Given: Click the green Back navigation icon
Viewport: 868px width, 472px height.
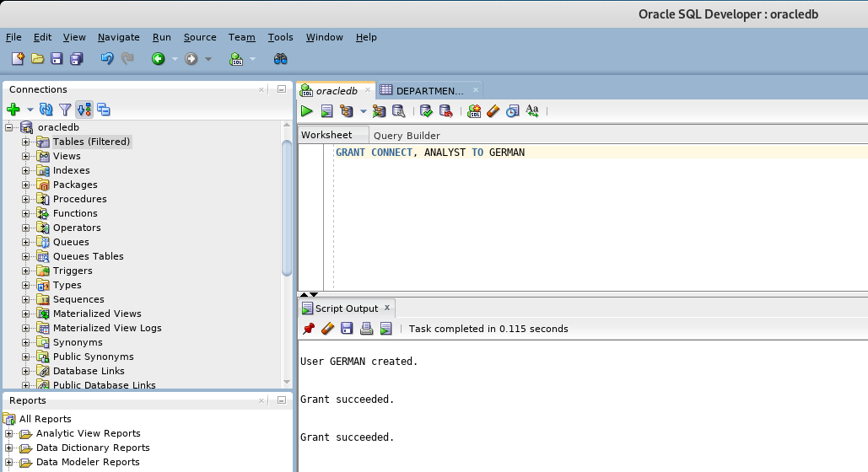Looking at the screenshot, I should [159, 59].
